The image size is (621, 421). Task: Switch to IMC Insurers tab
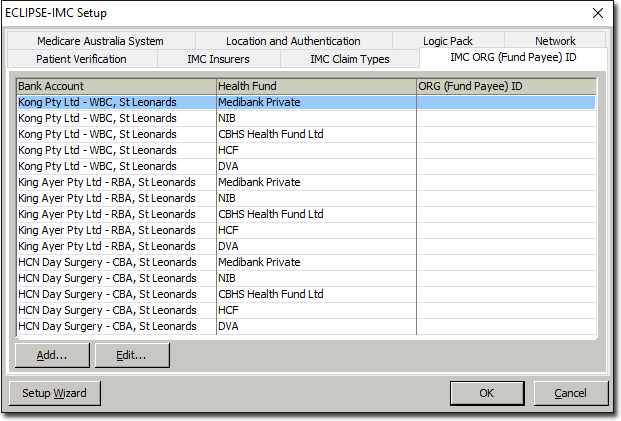coord(218,59)
